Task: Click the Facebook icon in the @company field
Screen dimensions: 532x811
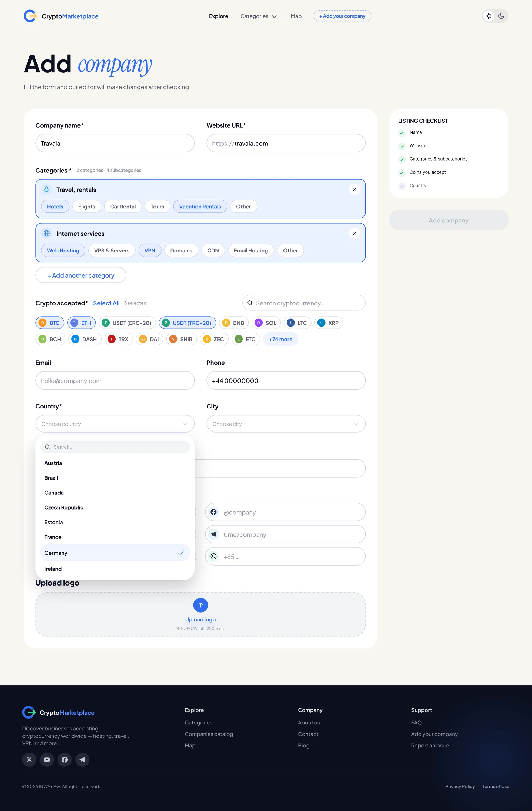Action: pos(213,512)
